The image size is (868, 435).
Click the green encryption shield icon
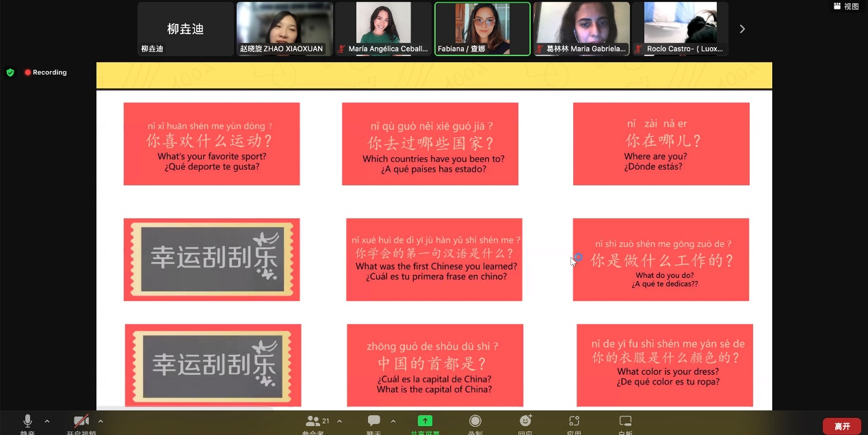[10, 72]
